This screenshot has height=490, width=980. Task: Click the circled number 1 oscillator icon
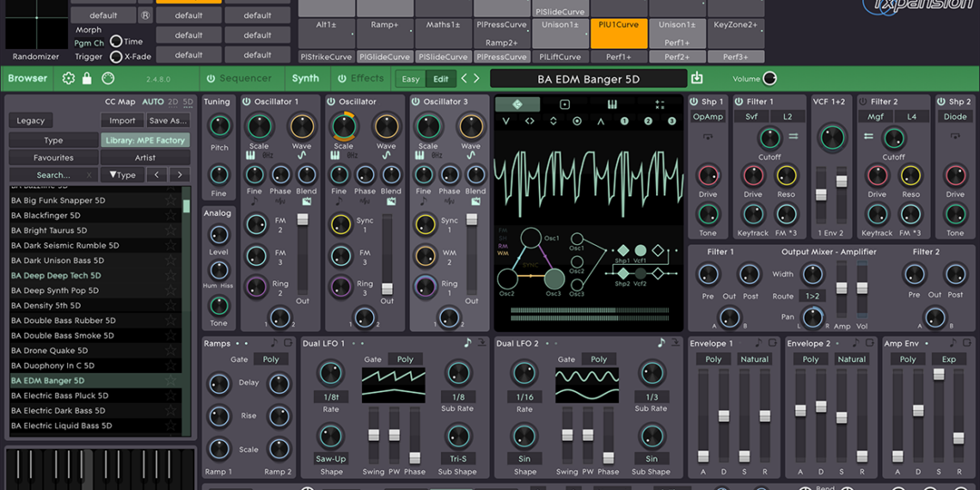click(x=624, y=121)
